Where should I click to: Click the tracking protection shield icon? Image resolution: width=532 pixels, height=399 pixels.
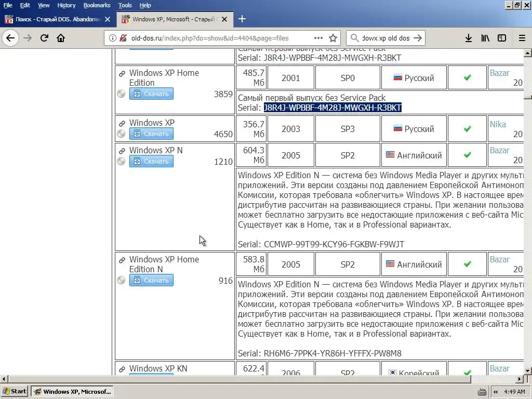[123, 38]
